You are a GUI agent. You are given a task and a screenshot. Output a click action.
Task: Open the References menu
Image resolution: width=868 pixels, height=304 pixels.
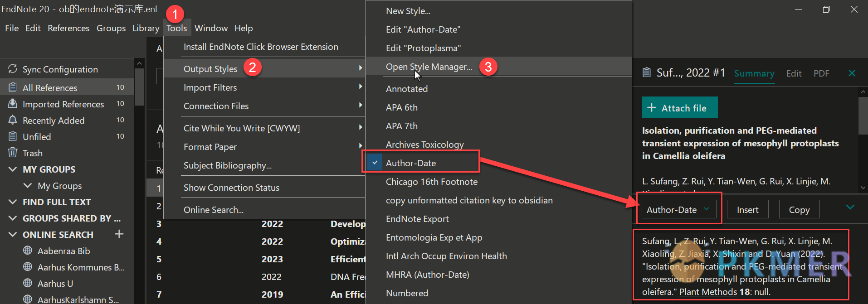pyautogui.click(x=68, y=28)
